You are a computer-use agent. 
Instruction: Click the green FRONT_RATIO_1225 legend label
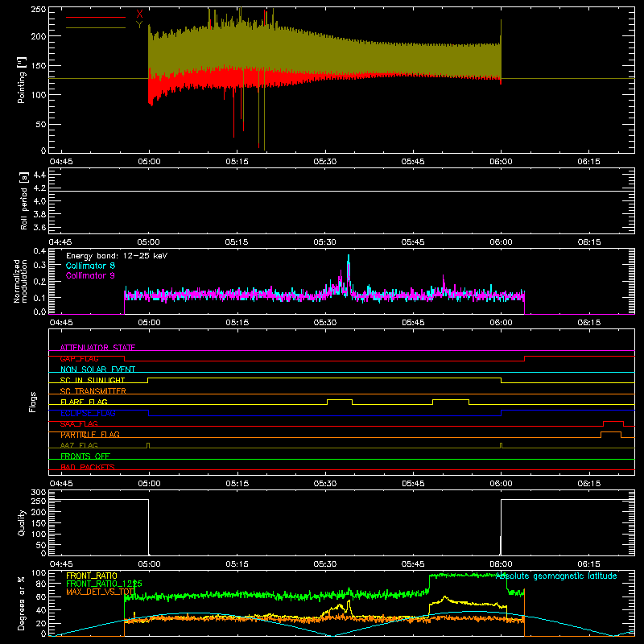(104, 584)
